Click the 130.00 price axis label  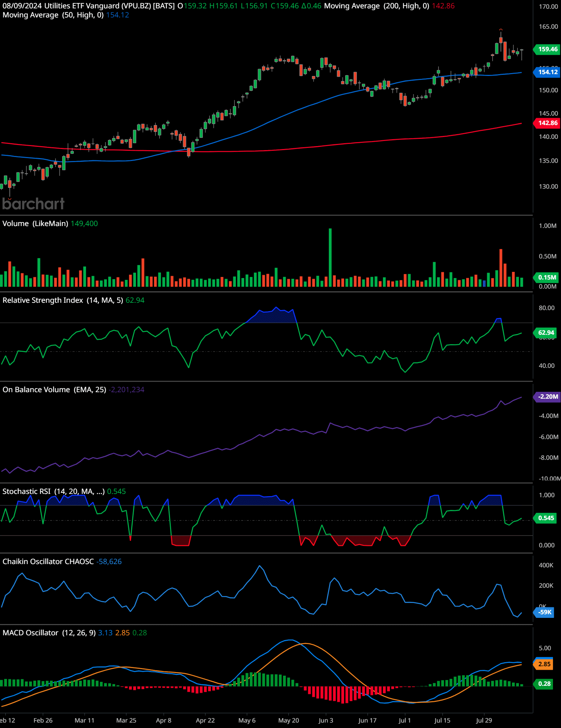(x=548, y=186)
